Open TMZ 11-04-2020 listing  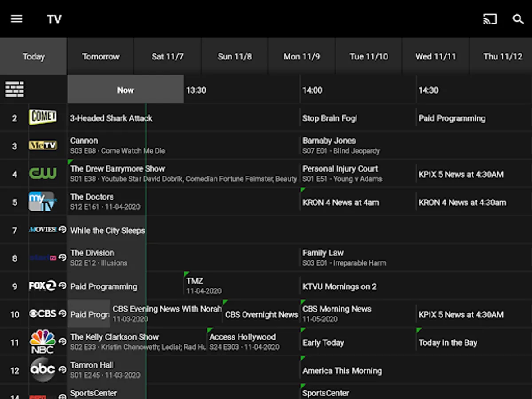coord(242,286)
